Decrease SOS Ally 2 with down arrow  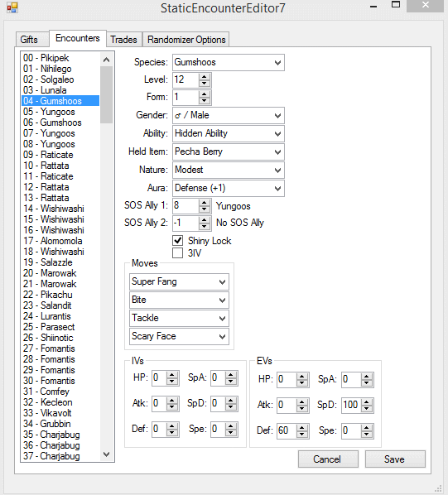coord(205,226)
